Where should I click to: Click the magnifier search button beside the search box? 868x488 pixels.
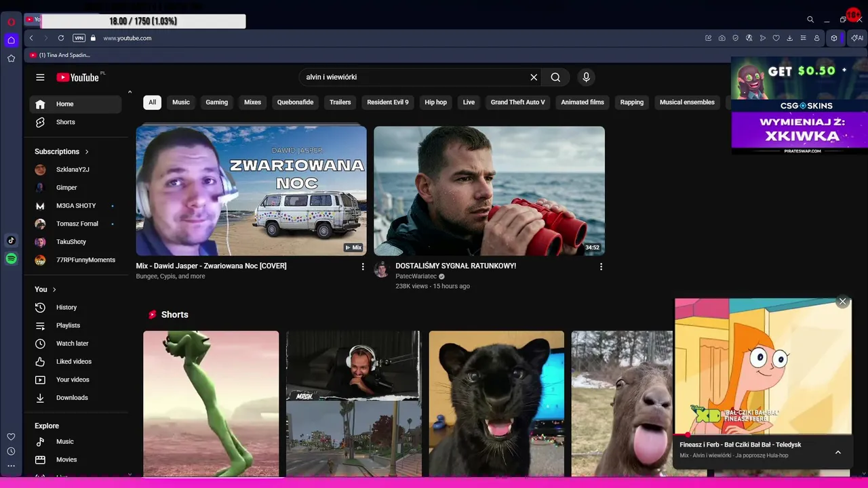(555, 77)
